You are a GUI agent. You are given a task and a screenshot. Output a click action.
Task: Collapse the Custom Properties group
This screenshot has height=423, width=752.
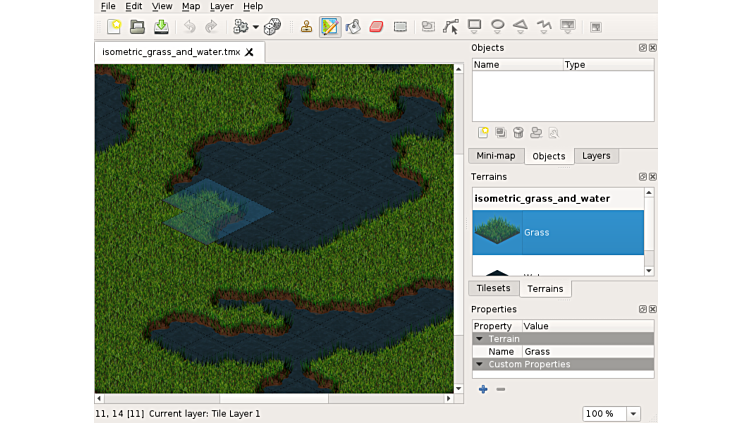pyautogui.click(x=479, y=364)
